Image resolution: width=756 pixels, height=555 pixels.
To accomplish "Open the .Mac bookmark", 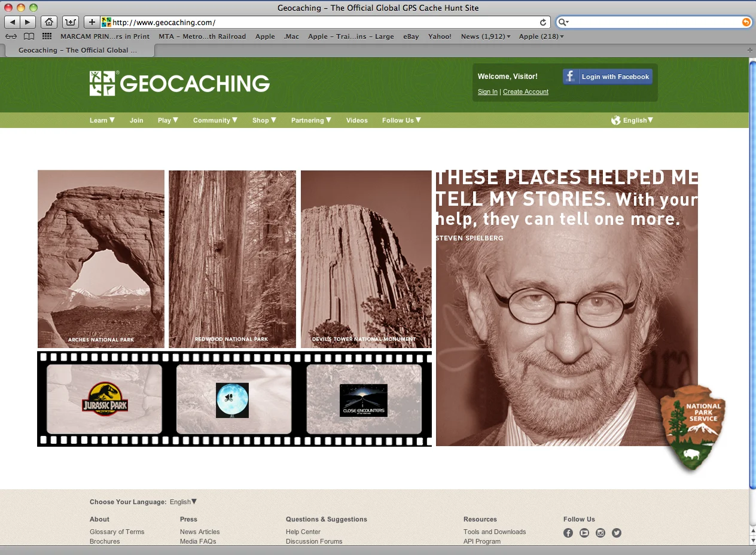I will [291, 36].
